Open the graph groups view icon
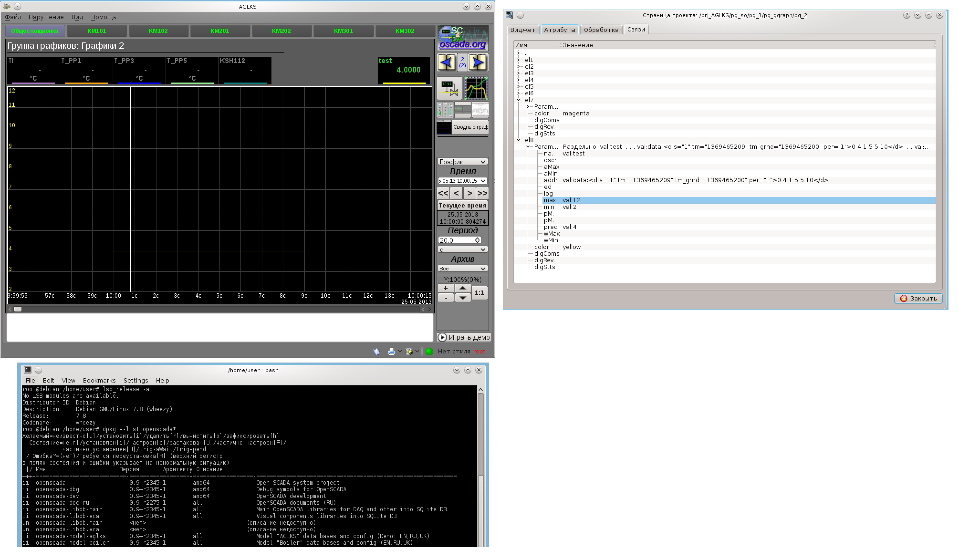The image size is (959, 560). click(476, 88)
